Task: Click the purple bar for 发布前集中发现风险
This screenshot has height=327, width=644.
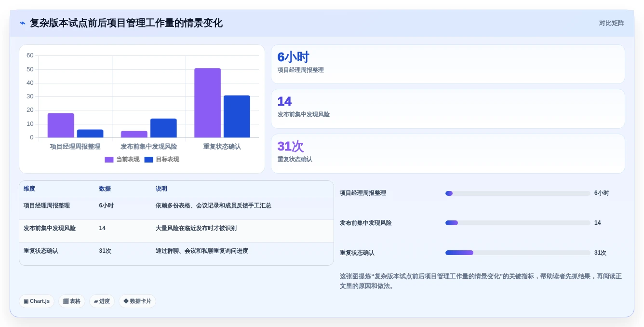Action: [134, 134]
